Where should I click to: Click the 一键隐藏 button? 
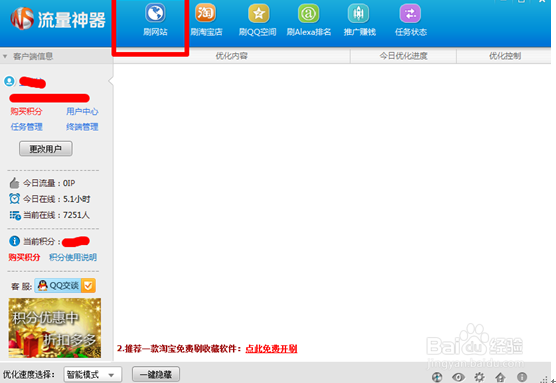coord(156,374)
